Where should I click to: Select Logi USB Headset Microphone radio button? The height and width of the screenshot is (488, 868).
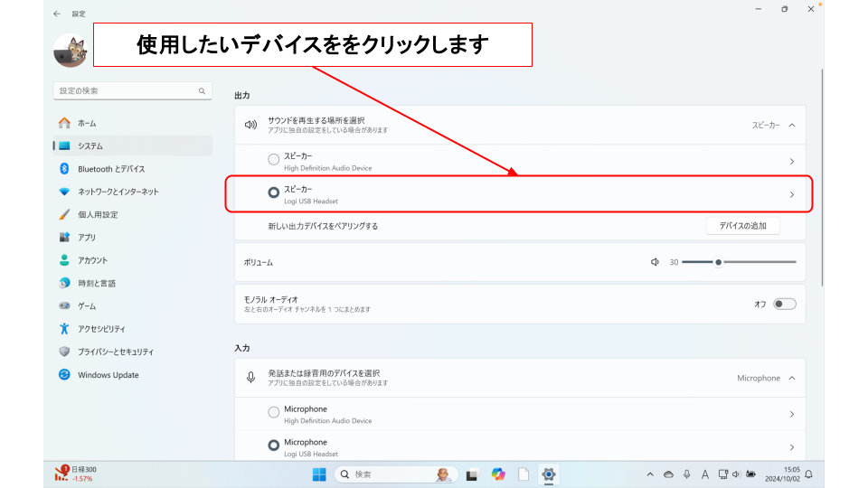click(x=274, y=446)
